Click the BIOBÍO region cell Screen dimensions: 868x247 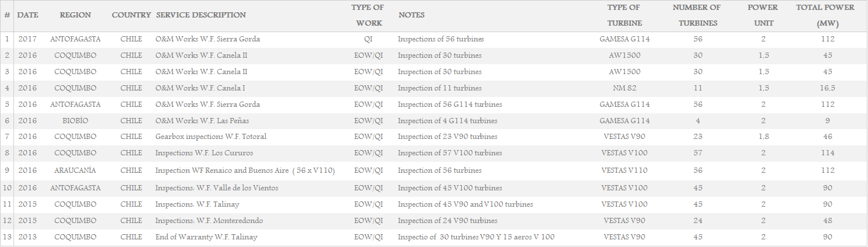75,121
